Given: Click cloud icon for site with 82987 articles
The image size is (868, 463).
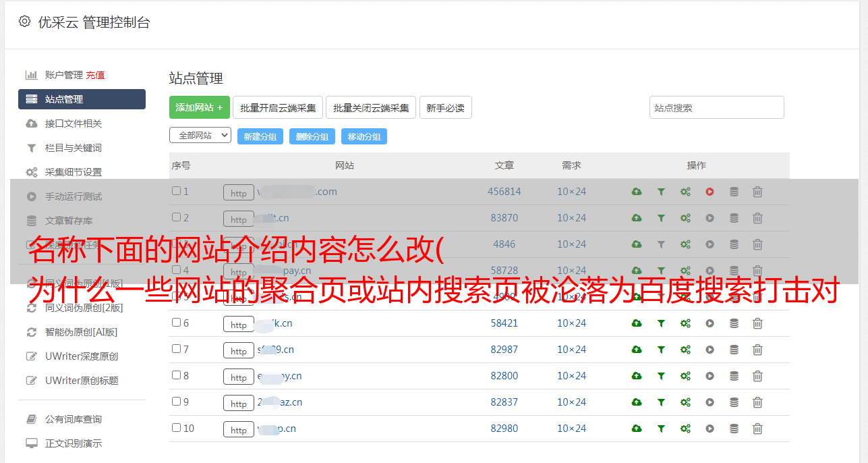Looking at the screenshot, I should tap(637, 350).
